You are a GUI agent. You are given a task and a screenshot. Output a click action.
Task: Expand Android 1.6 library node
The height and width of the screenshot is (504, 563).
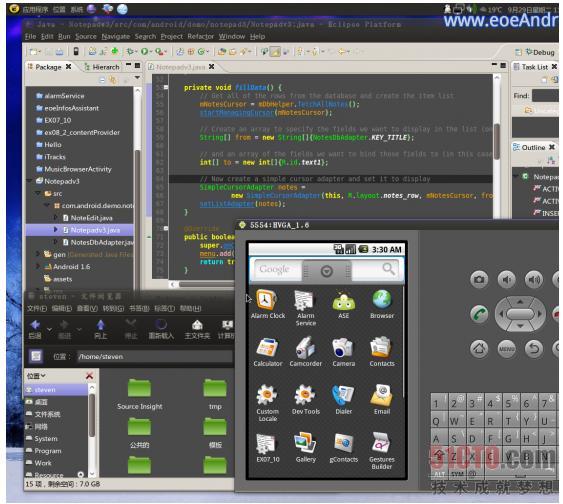click(x=38, y=266)
